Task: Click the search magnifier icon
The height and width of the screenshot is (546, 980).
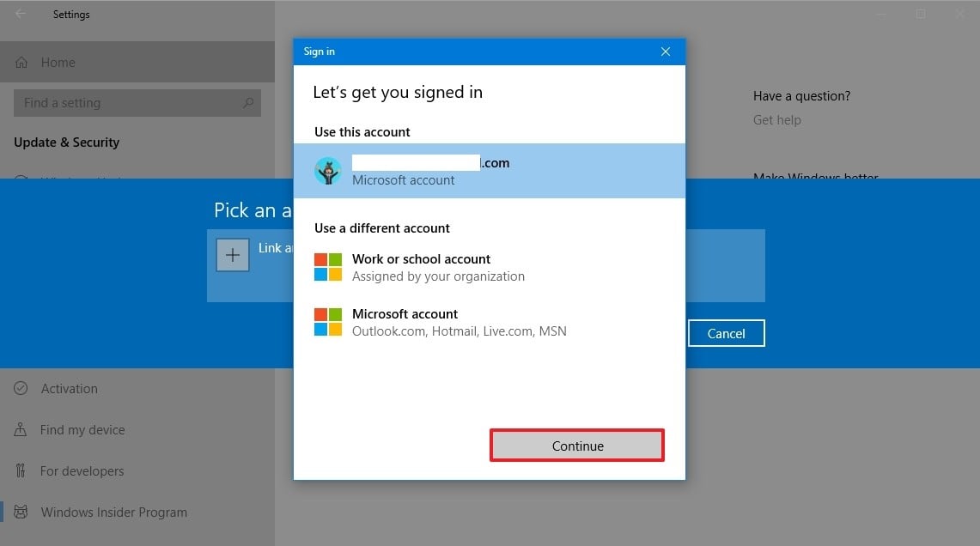Action: pos(248,103)
